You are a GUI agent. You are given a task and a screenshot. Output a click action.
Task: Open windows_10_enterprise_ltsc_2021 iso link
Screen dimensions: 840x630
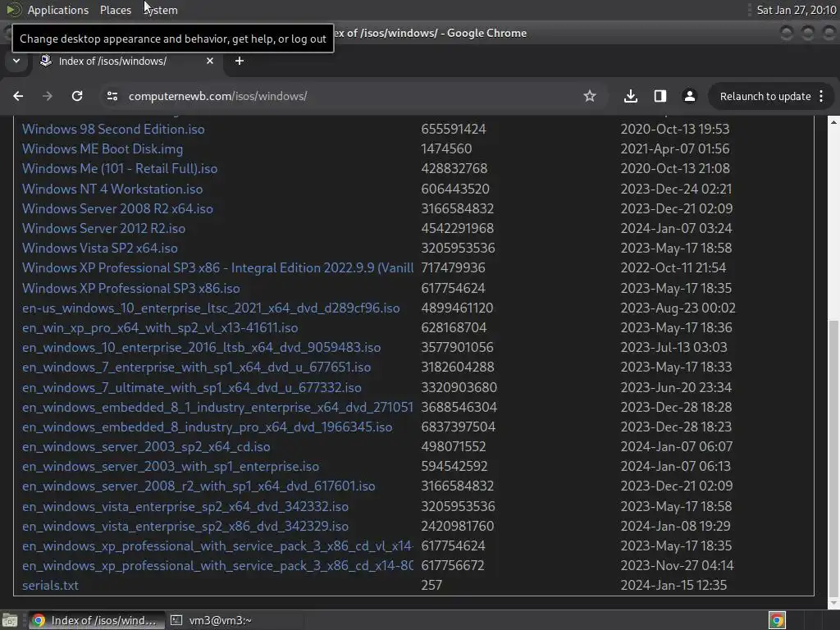211,308
